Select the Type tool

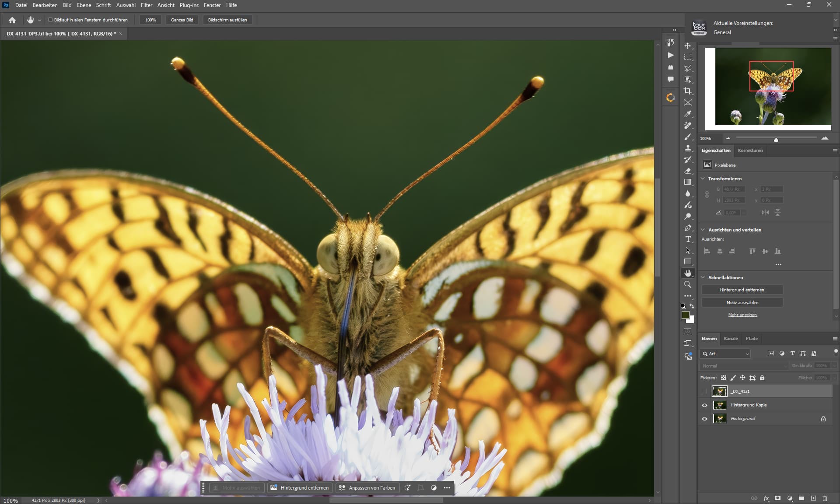pos(688,239)
